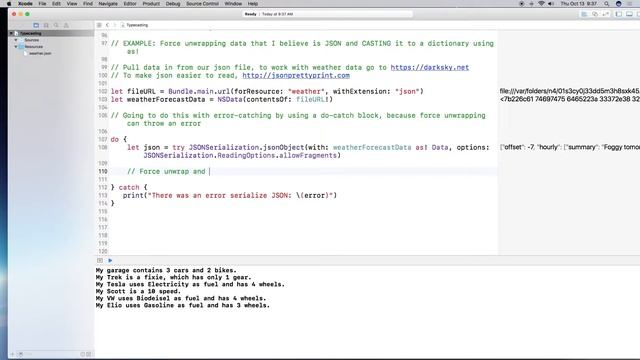Click console line about the Elio
Viewport: 640px width, 360px height.
pos(183,305)
